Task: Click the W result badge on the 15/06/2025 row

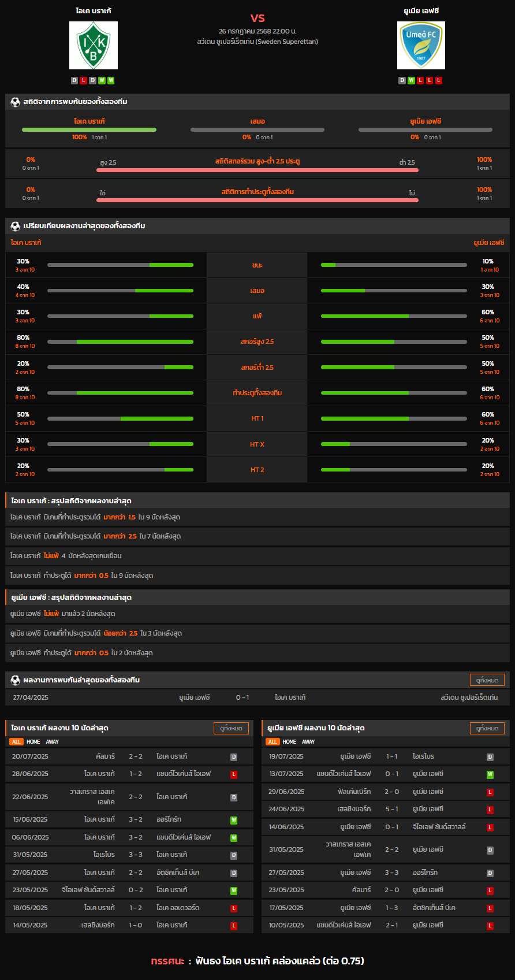Action: [234, 820]
